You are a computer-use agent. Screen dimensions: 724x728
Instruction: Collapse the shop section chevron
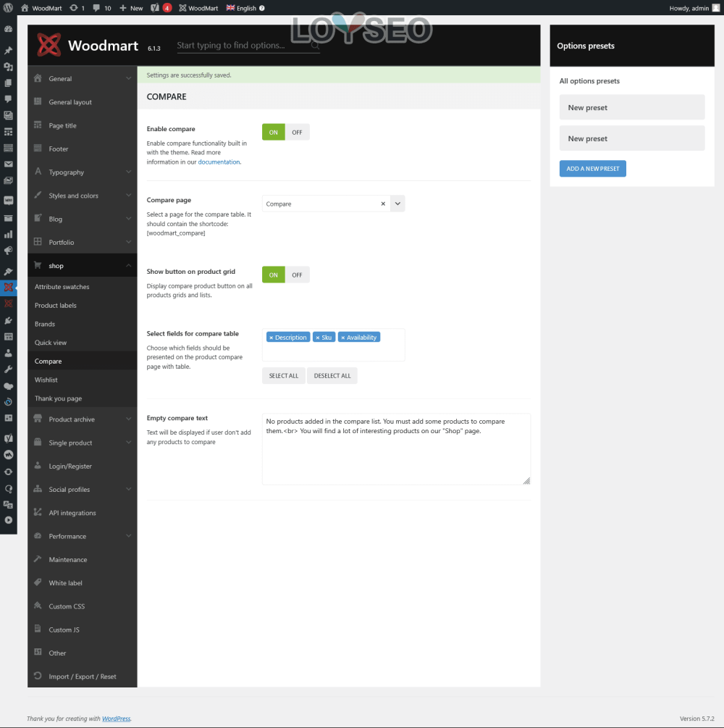[129, 266]
